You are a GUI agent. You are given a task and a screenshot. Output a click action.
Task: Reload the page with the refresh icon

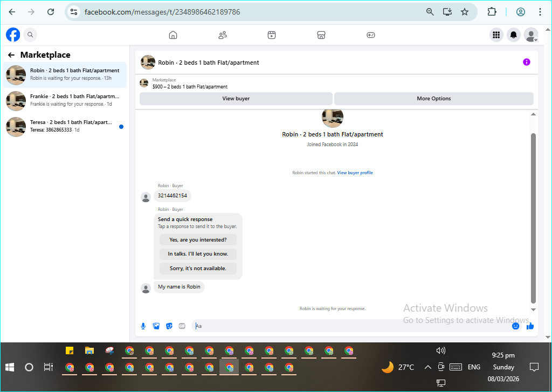tap(51, 12)
